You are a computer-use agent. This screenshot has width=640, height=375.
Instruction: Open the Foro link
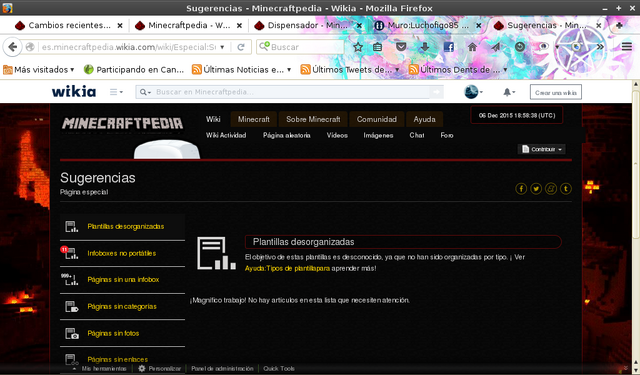[447, 135]
